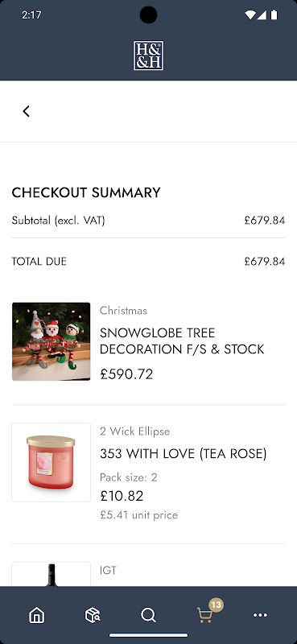Tap the search magnifier icon
Viewport: 297px width, 644px height.
pos(148,615)
